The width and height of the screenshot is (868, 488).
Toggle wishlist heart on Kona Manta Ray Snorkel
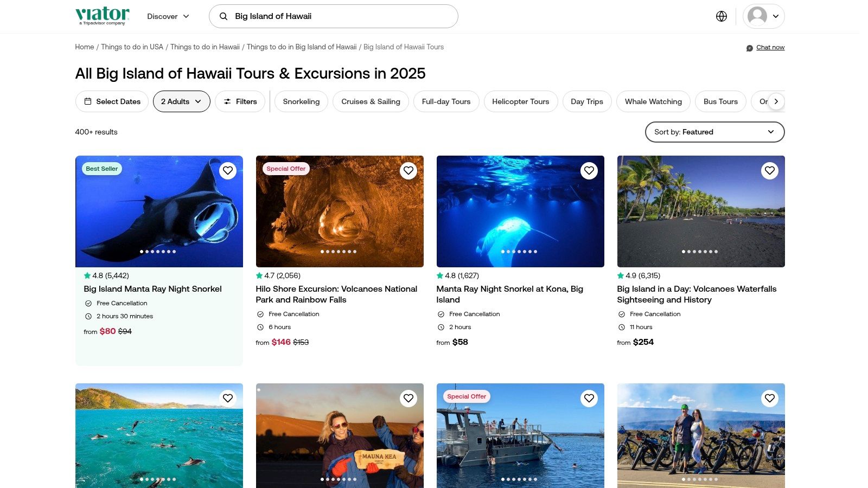coord(589,171)
